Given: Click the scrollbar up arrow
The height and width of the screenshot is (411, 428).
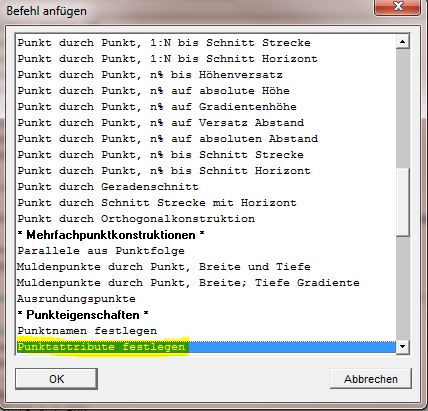Looking at the screenshot, I should 403,42.
